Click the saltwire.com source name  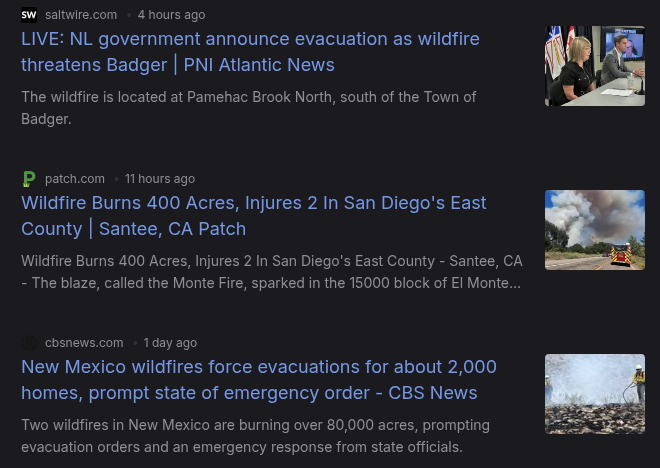pos(81,15)
